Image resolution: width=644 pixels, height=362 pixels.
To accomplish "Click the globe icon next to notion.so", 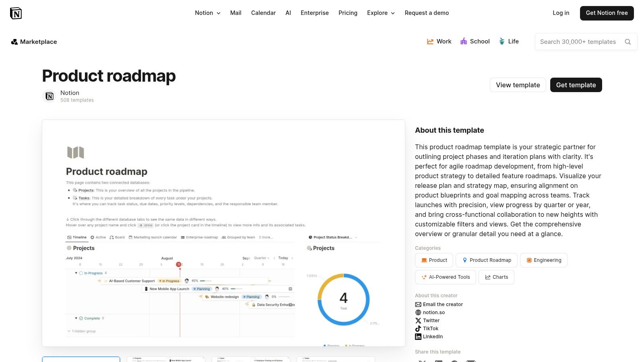I will point(418,313).
